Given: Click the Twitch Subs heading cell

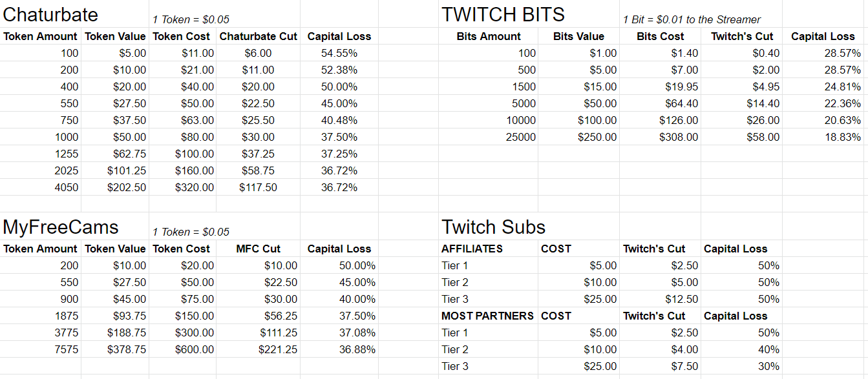Looking at the screenshot, I should pyautogui.click(x=494, y=227).
